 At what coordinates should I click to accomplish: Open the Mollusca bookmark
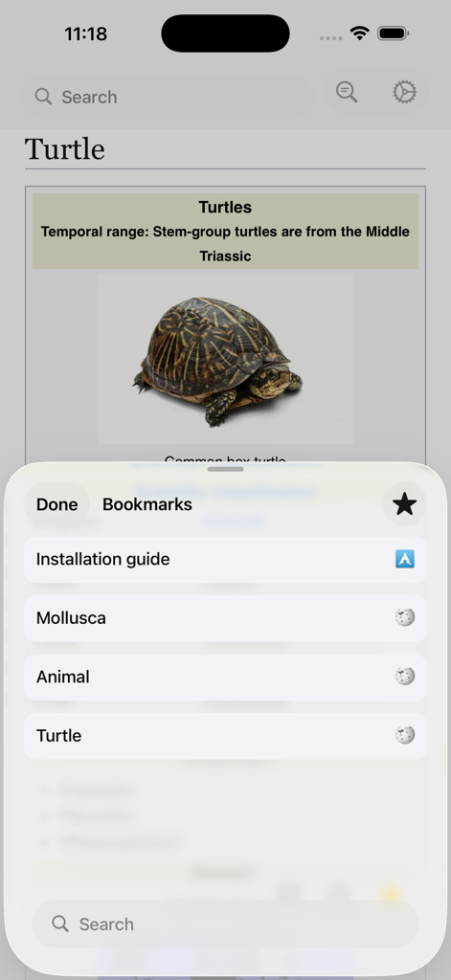225,618
